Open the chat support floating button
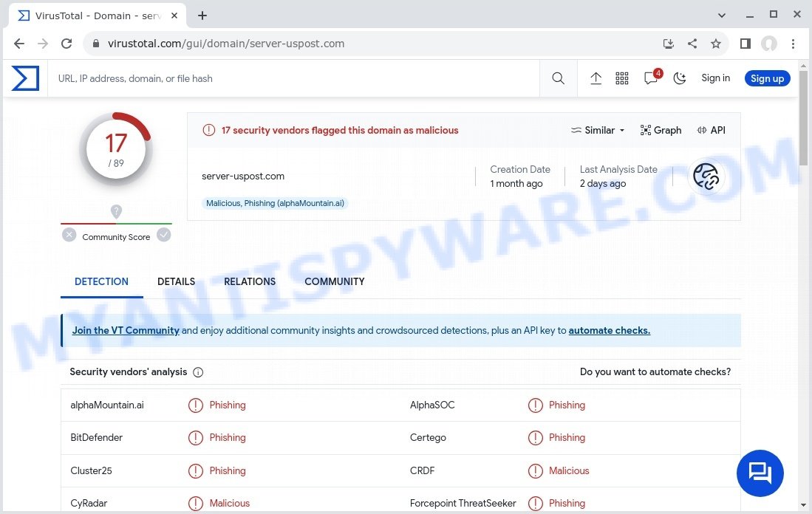Viewport: 812px width, 514px height. point(760,473)
